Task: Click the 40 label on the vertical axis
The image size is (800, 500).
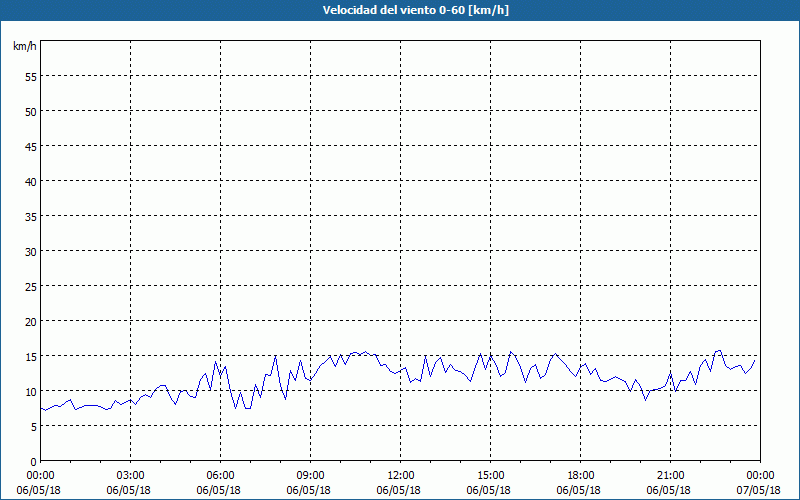Action: [31, 182]
